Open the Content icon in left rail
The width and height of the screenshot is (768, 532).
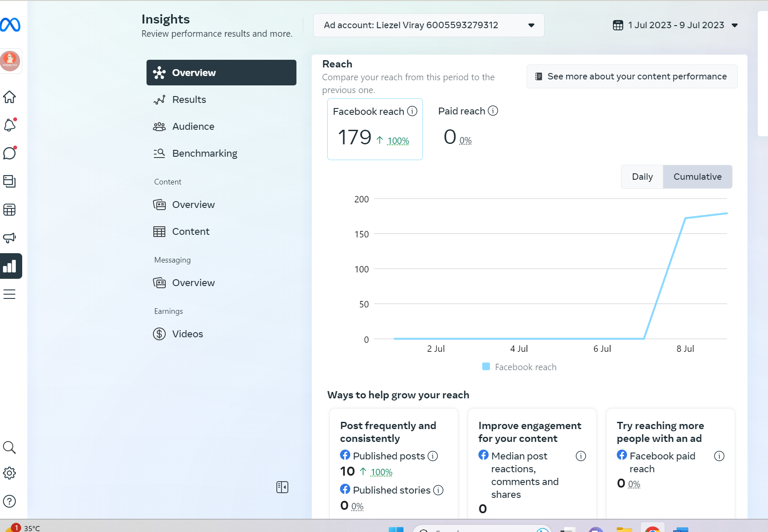pyautogui.click(x=9, y=181)
